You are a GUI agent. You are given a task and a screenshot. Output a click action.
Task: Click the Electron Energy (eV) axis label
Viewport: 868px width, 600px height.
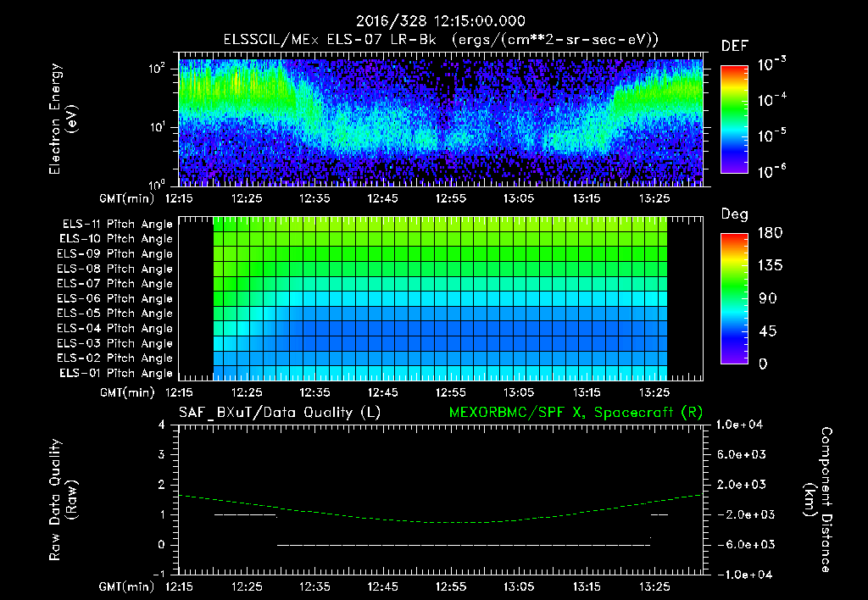pyautogui.click(x=63, y=119)
